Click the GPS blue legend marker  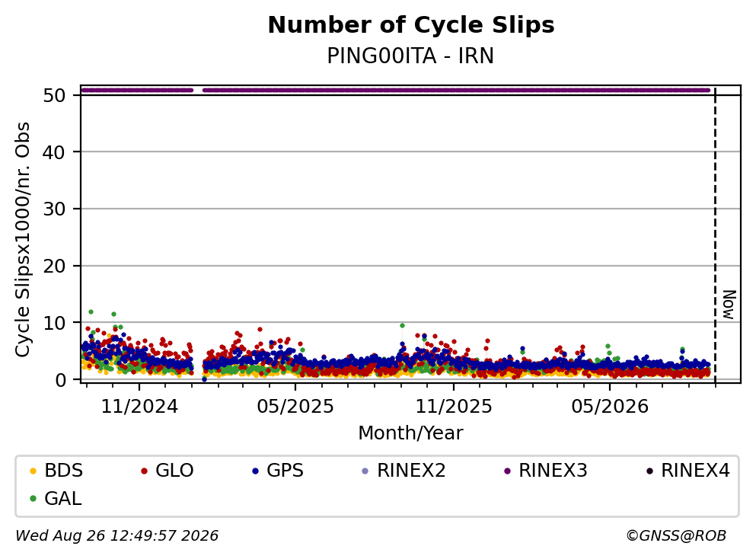256,471
